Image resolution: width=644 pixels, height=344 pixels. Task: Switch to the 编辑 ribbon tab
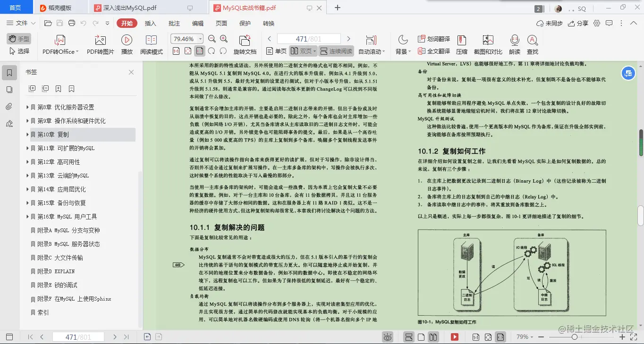pyautogui.click(x=198, y=23)
